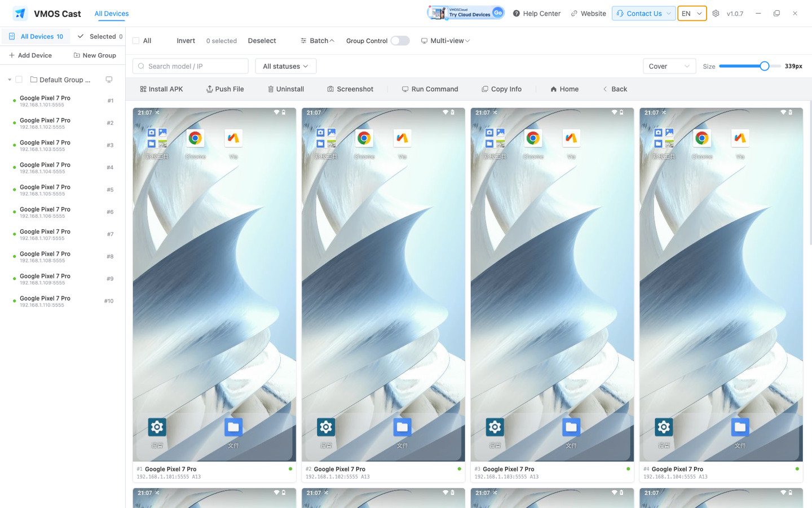The height and width of the screenshot is (508, 812).
Task: Open the system tools folder on device #3
Action: 495,138
